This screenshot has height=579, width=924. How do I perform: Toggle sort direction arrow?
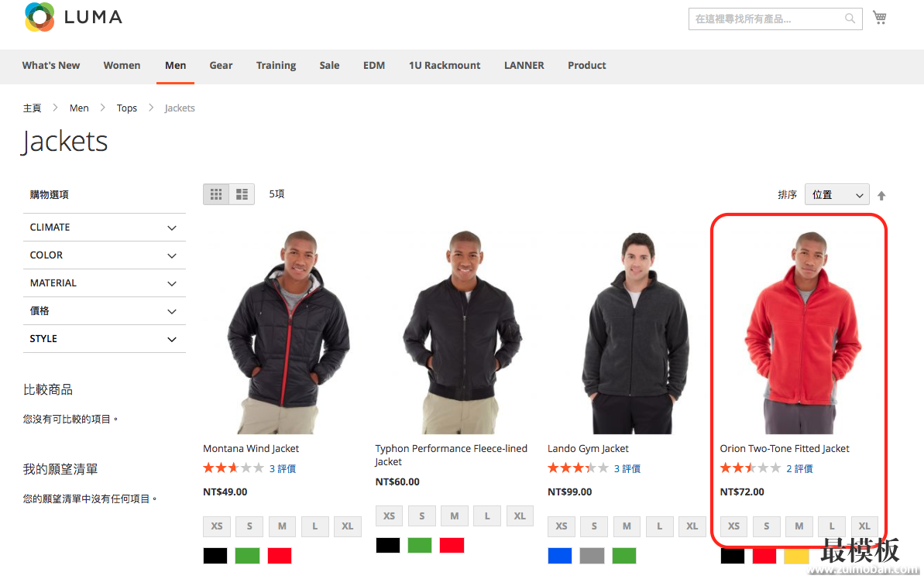pos(881,196)
